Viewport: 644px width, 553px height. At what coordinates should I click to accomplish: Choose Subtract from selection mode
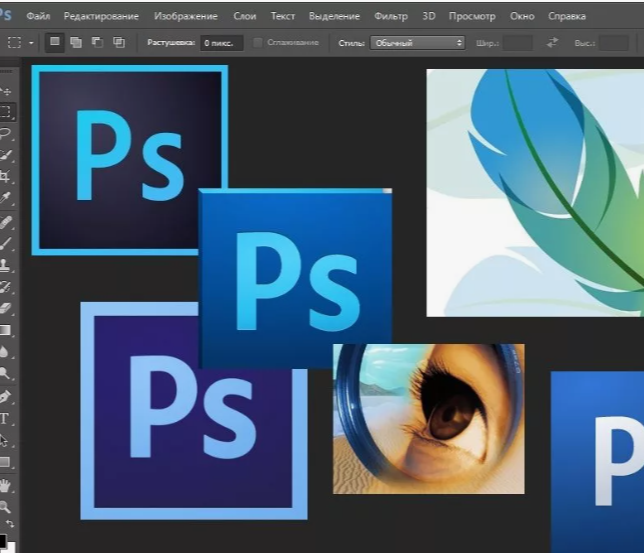(x=97, y=42)
